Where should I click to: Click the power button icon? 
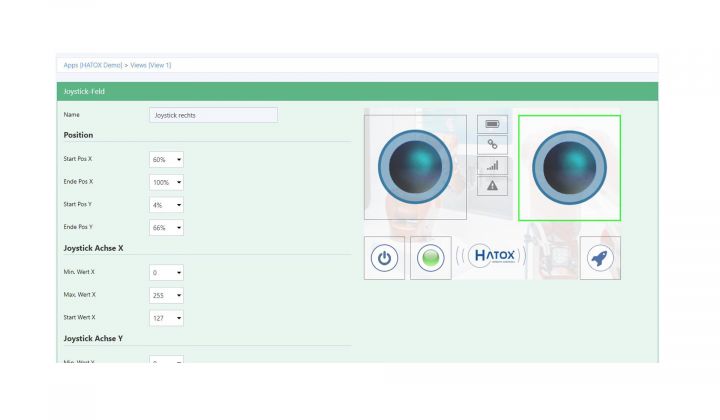pyautogui.click(x=384, y=258)
